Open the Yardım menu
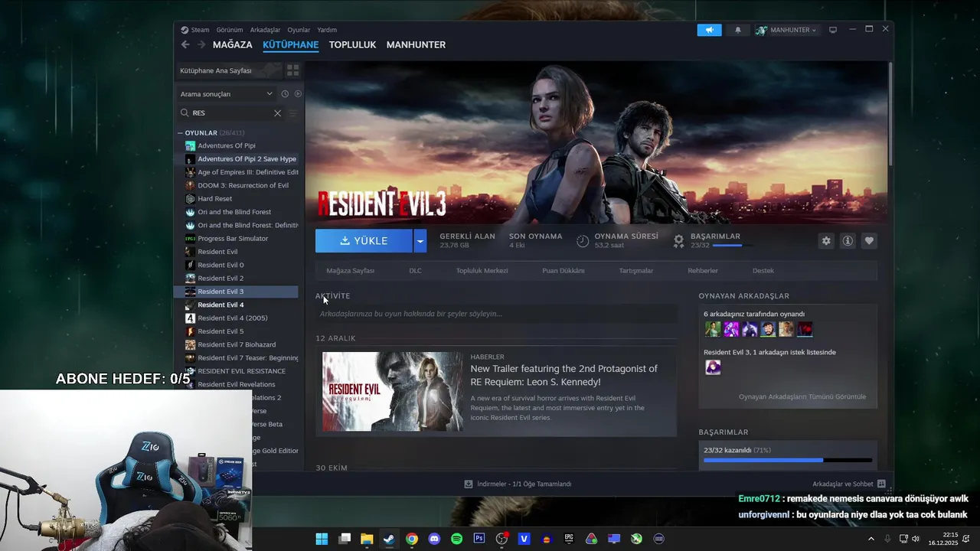980x551 pixels. point(327,30)
